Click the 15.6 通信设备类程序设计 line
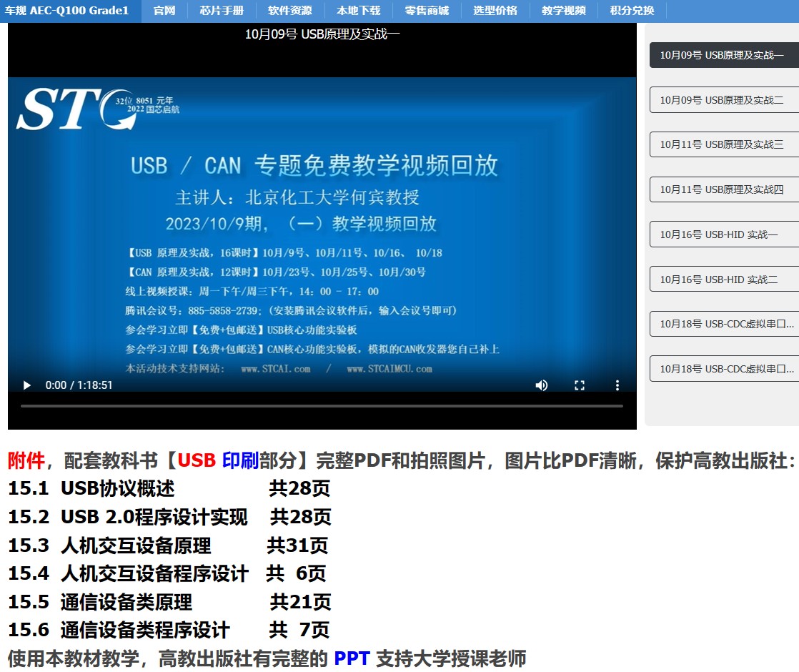This screenshot has width=799, height=672. tap(169, 631)
